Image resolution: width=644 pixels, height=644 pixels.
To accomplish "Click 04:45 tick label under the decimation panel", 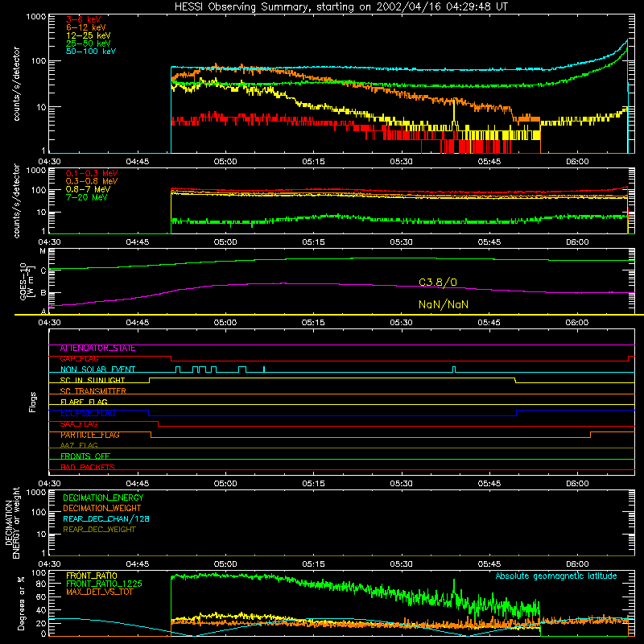I will click(137, 564).
